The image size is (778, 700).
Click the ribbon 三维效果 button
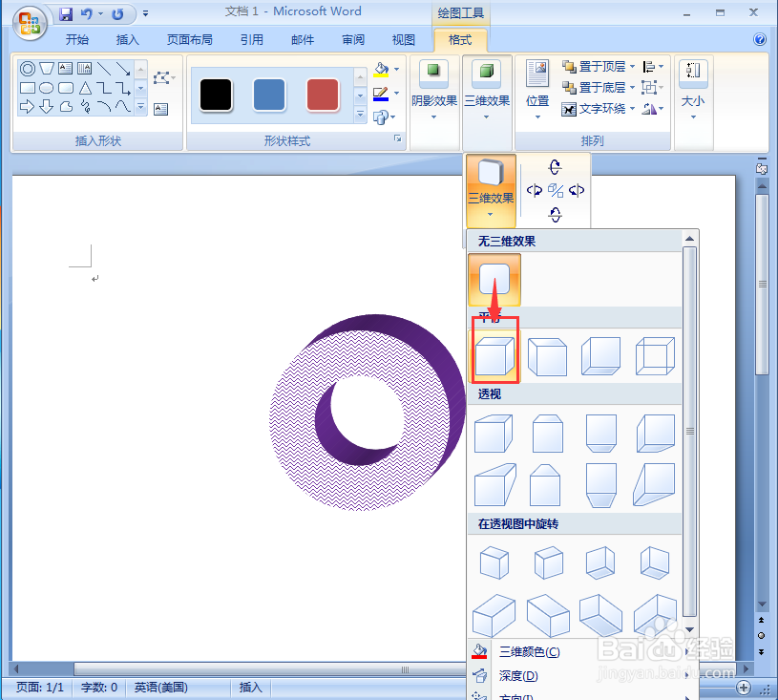[x=487, y=90]
